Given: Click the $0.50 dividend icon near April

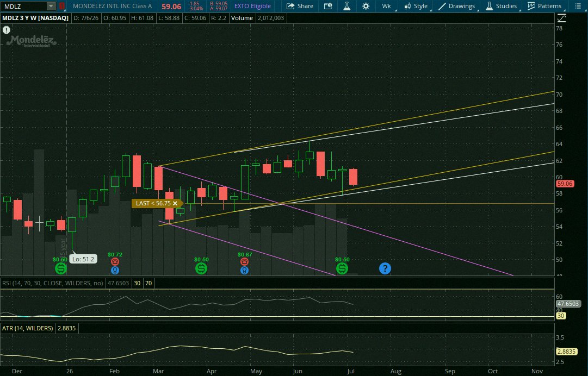Looking at the screenshot, I should click(x=201, y=268).
